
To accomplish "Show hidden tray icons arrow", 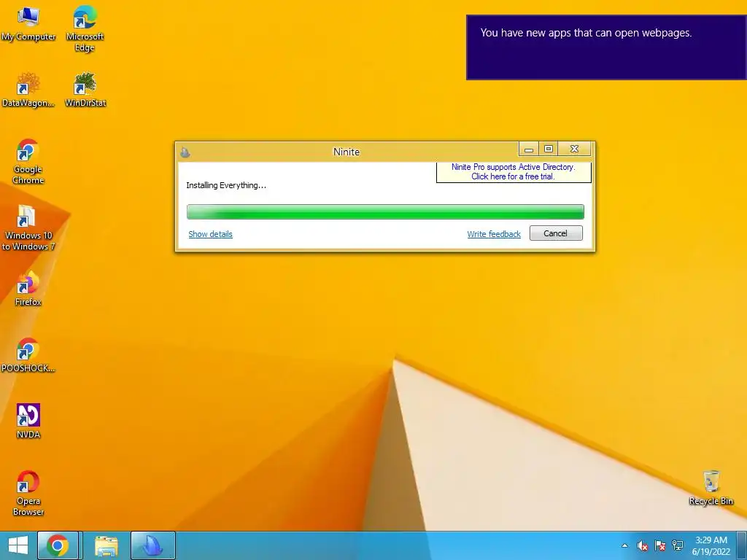I will [624, 545].
